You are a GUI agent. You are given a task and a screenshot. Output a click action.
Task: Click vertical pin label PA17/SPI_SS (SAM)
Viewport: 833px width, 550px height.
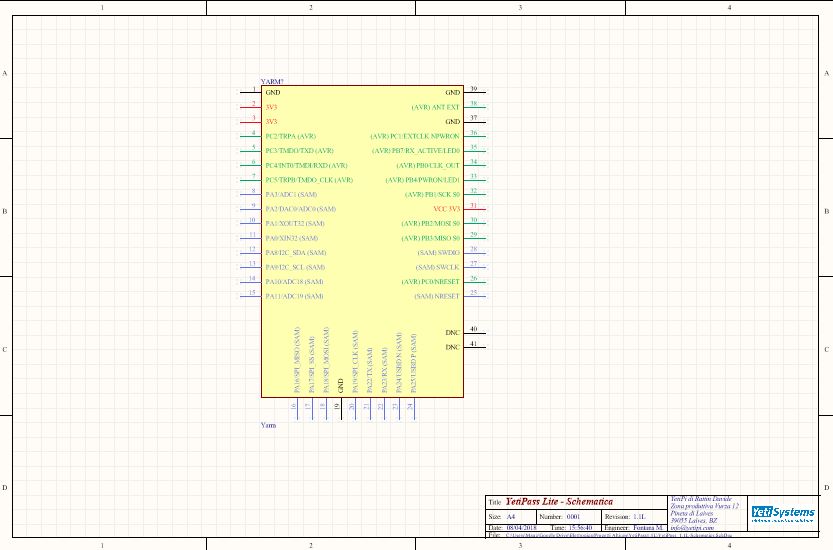pos(312,365)
